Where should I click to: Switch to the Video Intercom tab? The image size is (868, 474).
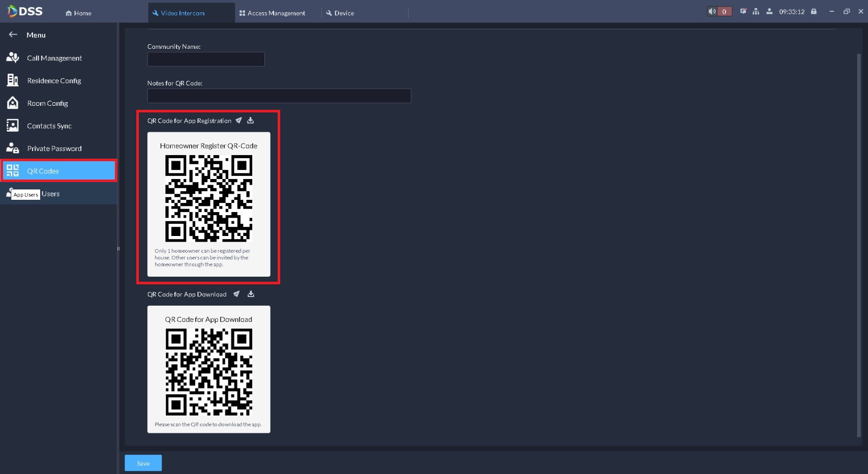tap(192, 13)
